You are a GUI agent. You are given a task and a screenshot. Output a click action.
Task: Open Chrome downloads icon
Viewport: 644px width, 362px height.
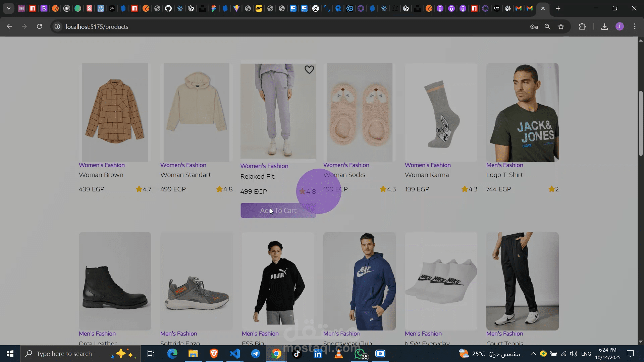[604, 26]
